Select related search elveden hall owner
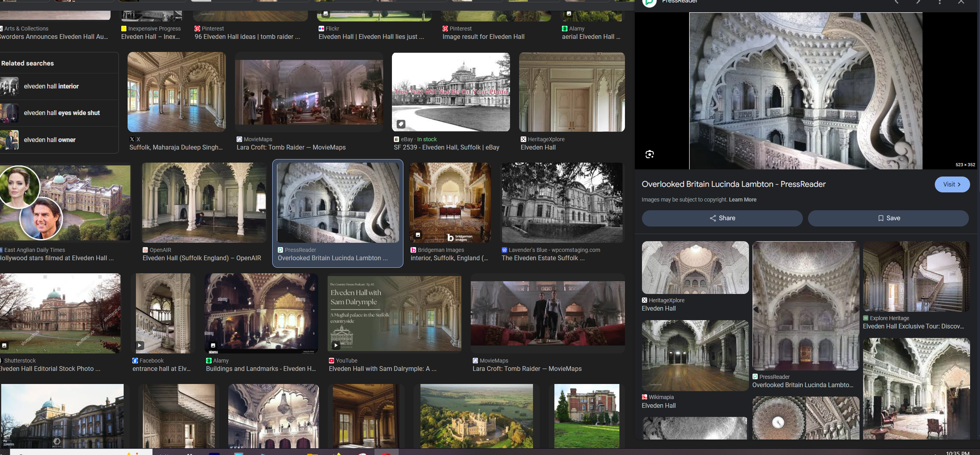This screenshot has width=980, height=455. click(59, 140)
